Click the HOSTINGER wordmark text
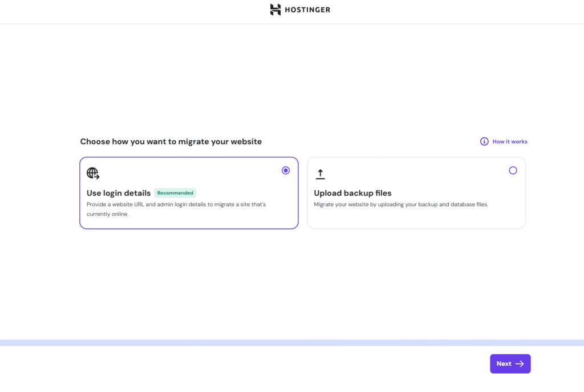 pos(307,10)
